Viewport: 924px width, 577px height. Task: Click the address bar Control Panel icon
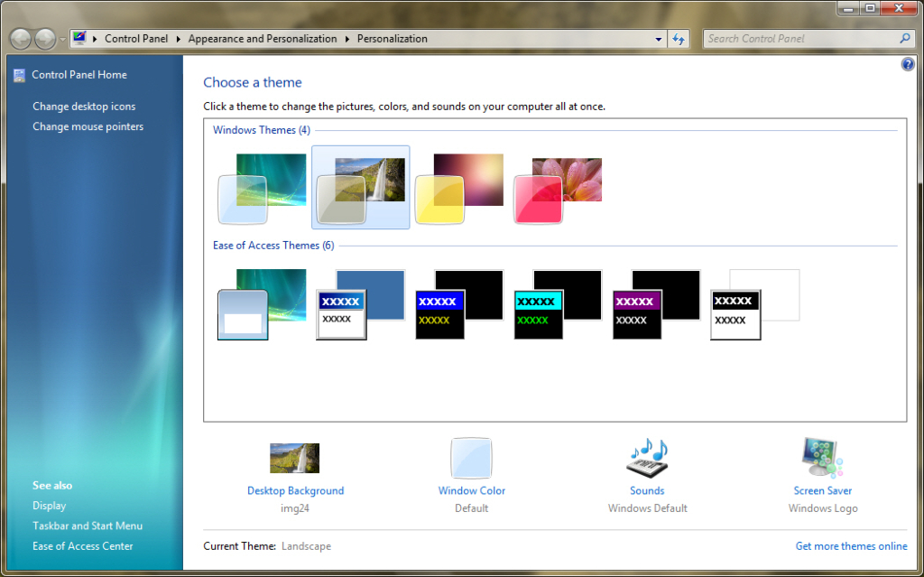(x=79, y=38)
